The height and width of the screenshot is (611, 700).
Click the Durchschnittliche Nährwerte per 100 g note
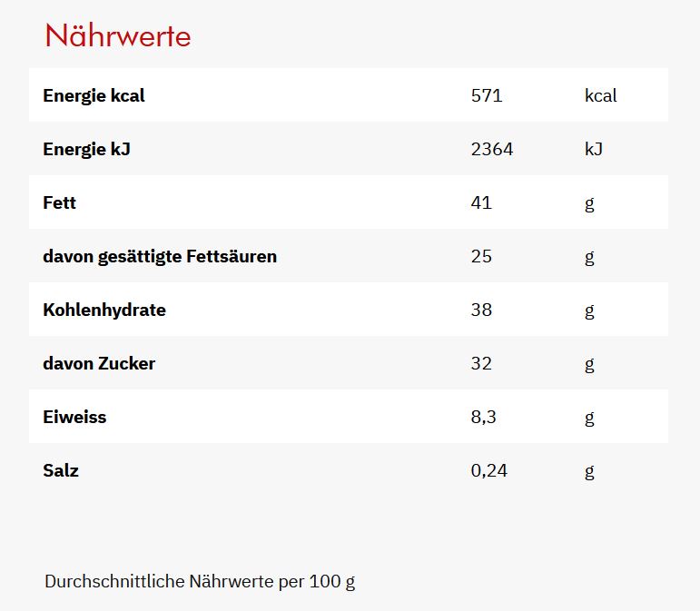point(200,582)
